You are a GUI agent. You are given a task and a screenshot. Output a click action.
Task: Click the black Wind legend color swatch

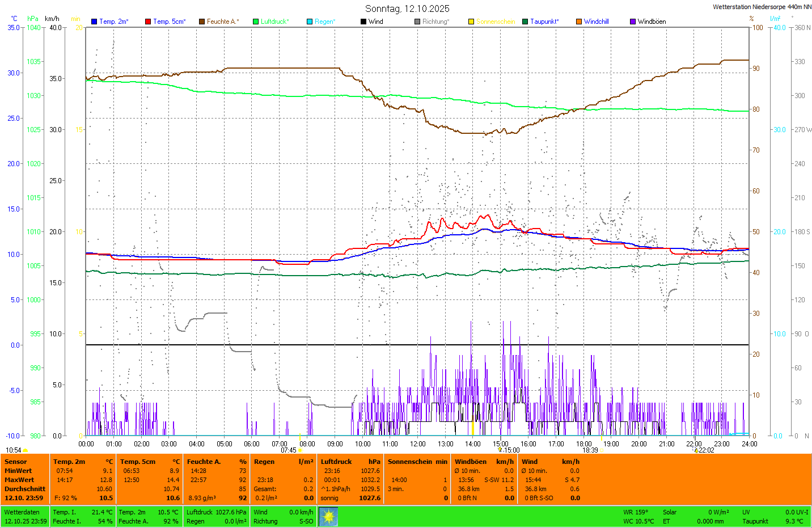click(363, 22)
